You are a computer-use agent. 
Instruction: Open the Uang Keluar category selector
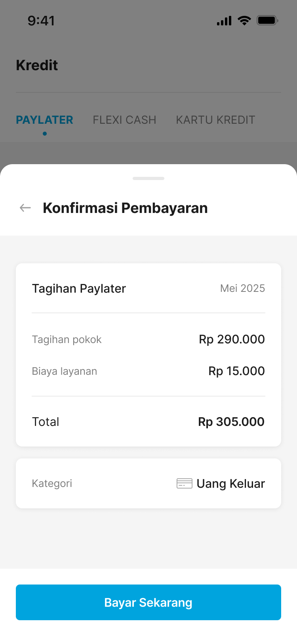[230, 484]
